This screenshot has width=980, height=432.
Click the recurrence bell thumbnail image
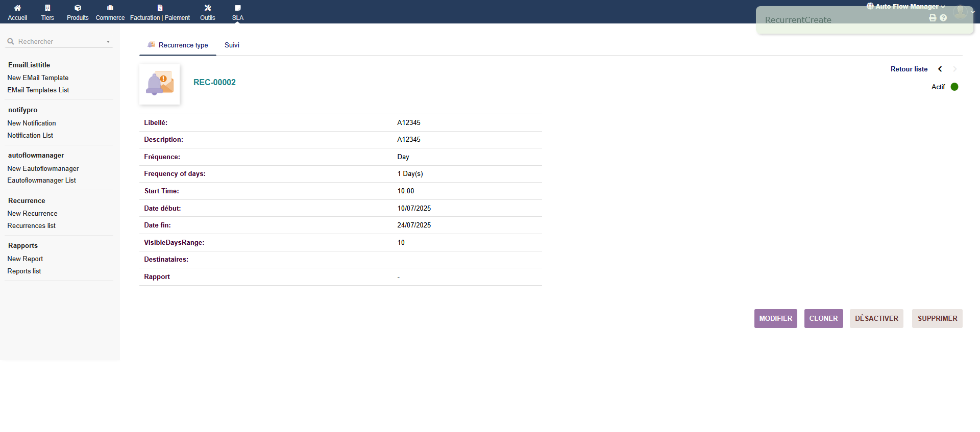[160, 84]
